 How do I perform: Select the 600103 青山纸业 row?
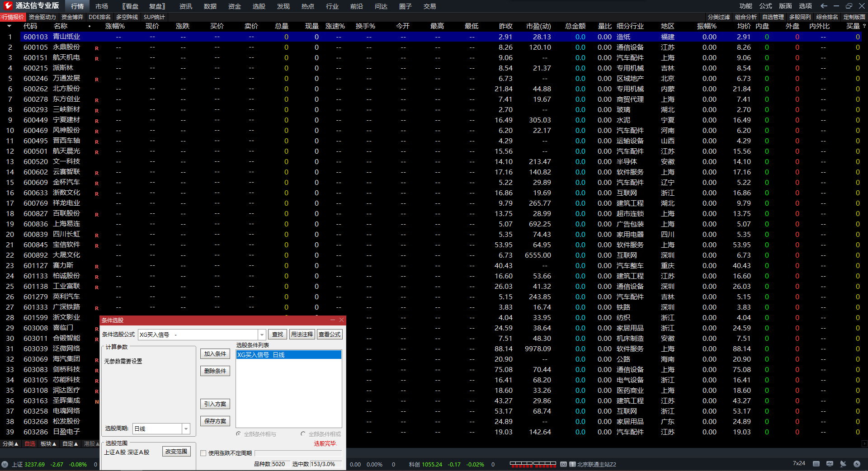pos(441,37)
